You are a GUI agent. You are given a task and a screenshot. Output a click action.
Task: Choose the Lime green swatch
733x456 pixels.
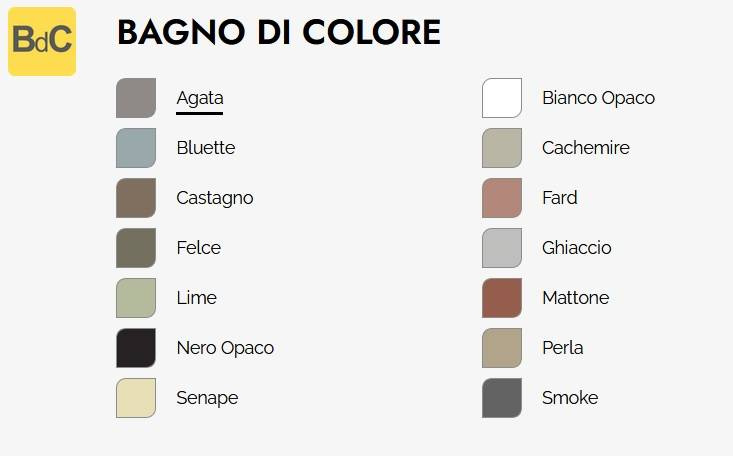136,298
